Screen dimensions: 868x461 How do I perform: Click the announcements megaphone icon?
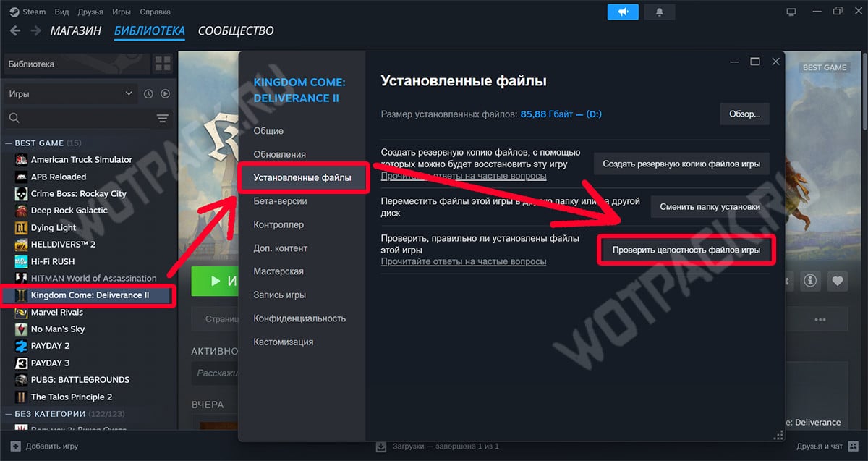click(623, 12)
